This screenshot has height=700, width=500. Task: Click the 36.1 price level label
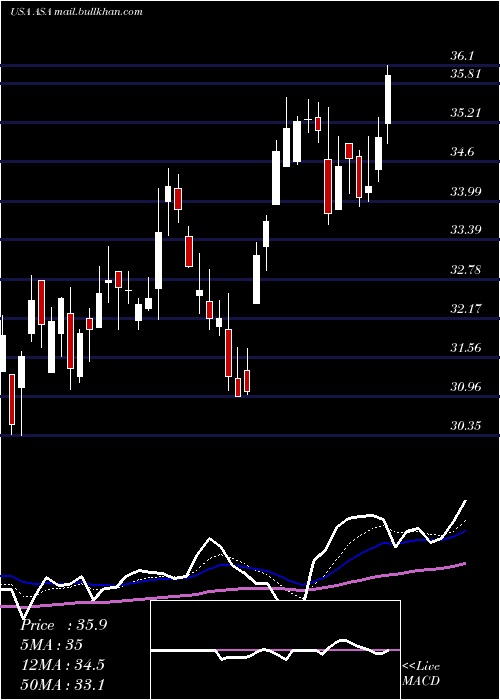coord(462,56)
